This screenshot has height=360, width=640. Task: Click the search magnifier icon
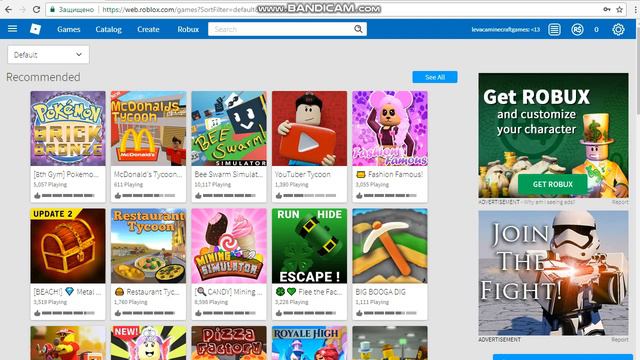tap(358, 29)
